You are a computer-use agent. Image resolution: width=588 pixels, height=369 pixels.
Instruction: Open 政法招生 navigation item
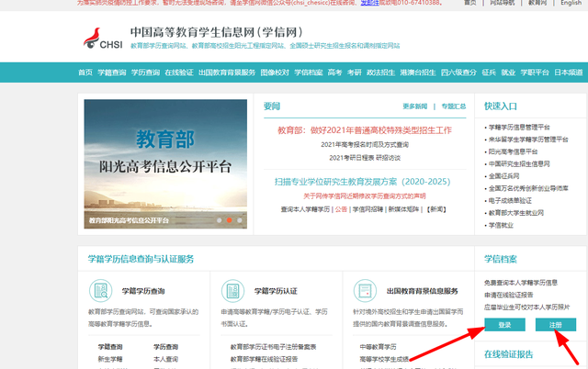(380, 73)
